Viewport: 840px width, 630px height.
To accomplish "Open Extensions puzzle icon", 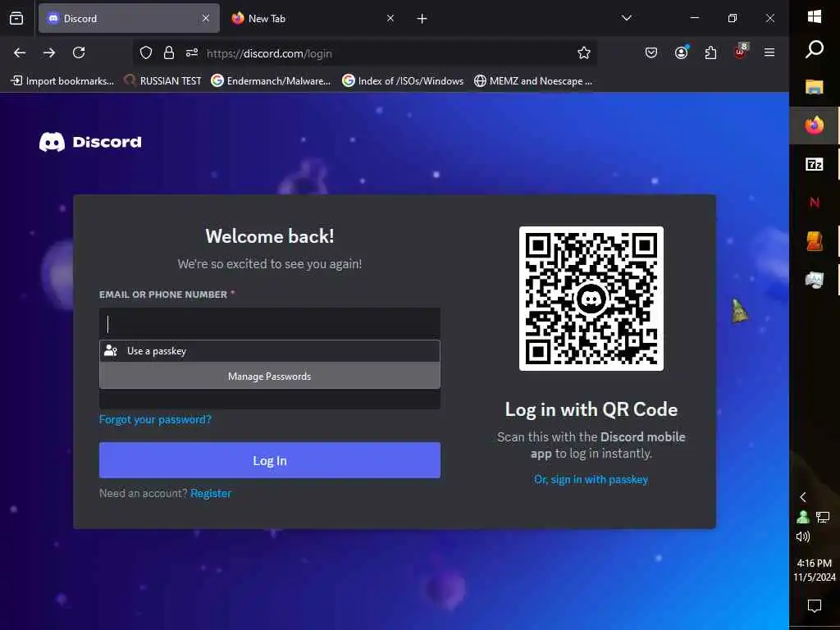I will [710, 52].
